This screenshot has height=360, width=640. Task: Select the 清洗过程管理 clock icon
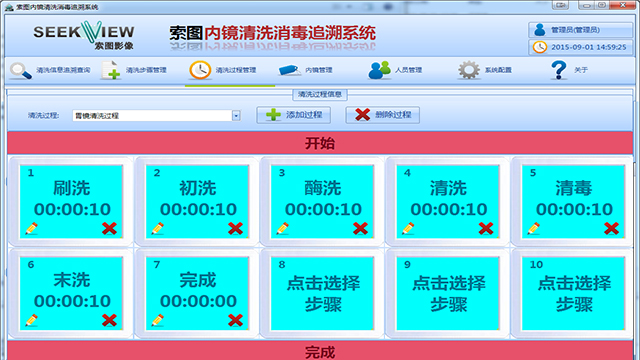[x=200, y=70]
